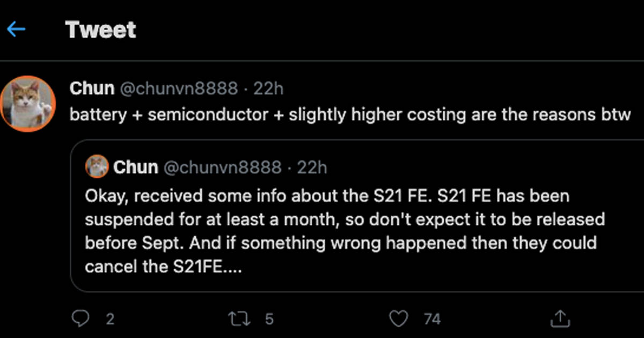This screenshot has width=644, height=338.
Task: Click the truncated 'cancel the S21FE....' line
Action: [163, 267]
